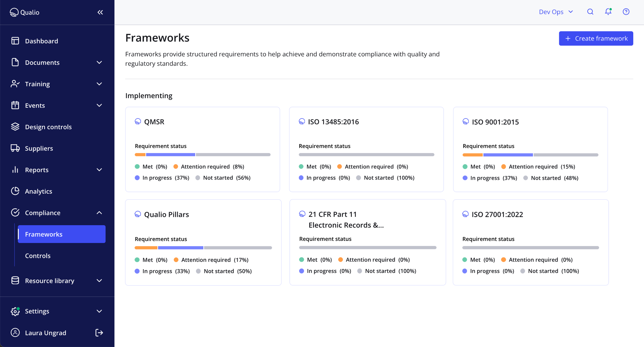644x347 pixels.
Task: Open the ISO 13485:2016 framework card
Action: point(366,149)
